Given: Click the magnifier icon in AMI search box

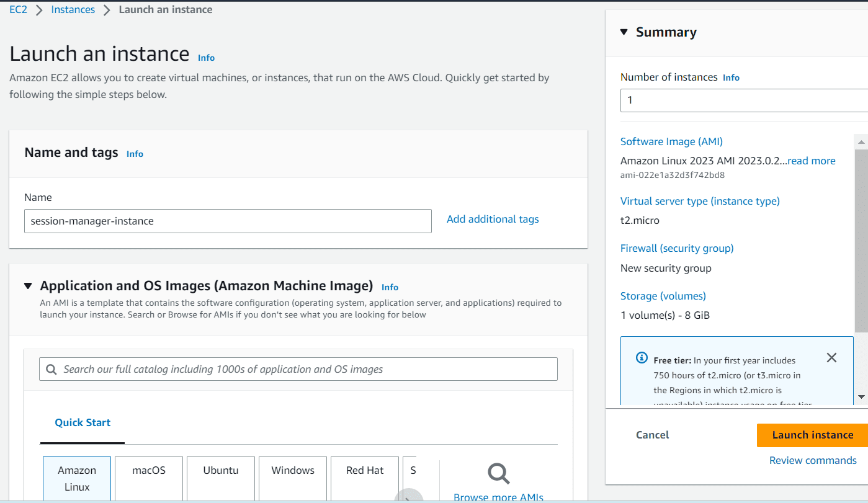Looking at the screenshot, I should pos(51,369).
